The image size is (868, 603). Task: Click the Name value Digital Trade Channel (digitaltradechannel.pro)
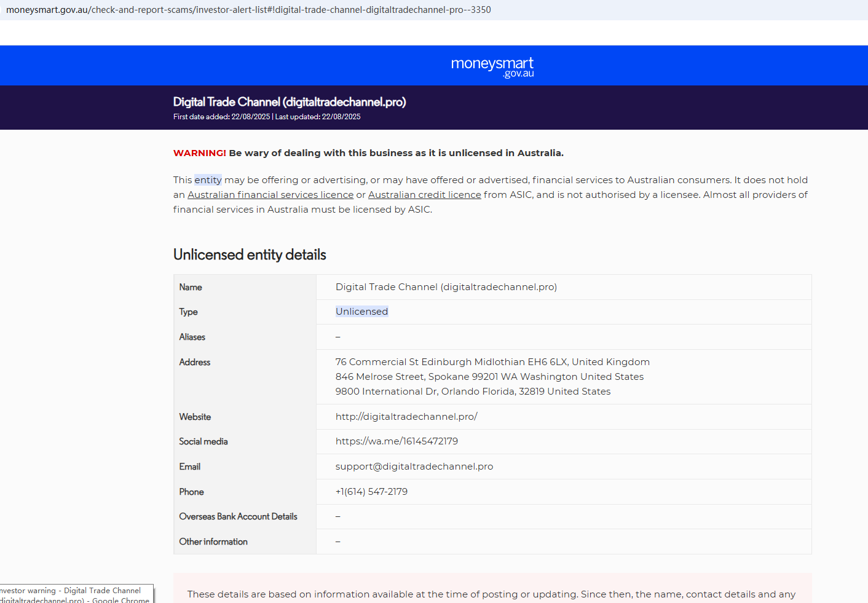tap(446, 287)
